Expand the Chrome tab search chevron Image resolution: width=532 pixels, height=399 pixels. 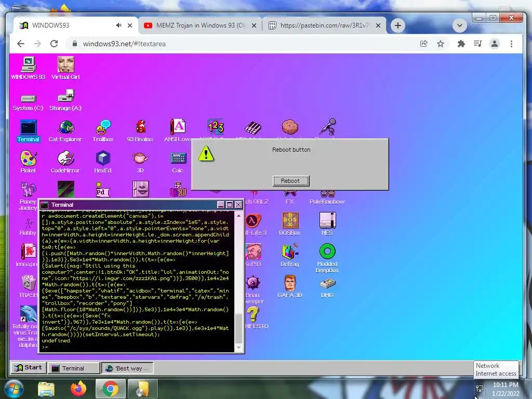[x=460, y=25]
